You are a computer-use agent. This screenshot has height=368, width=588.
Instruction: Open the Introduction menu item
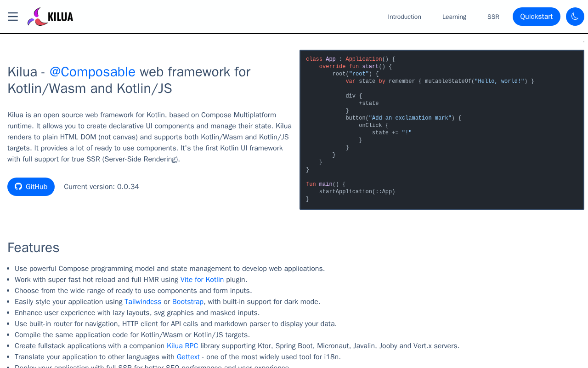404,17
